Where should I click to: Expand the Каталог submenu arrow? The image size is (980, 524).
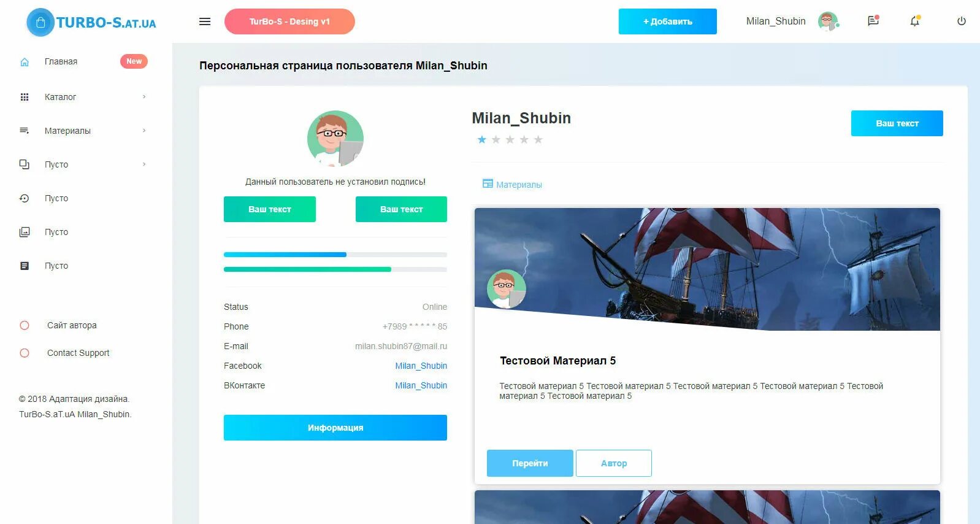[144, 97]
